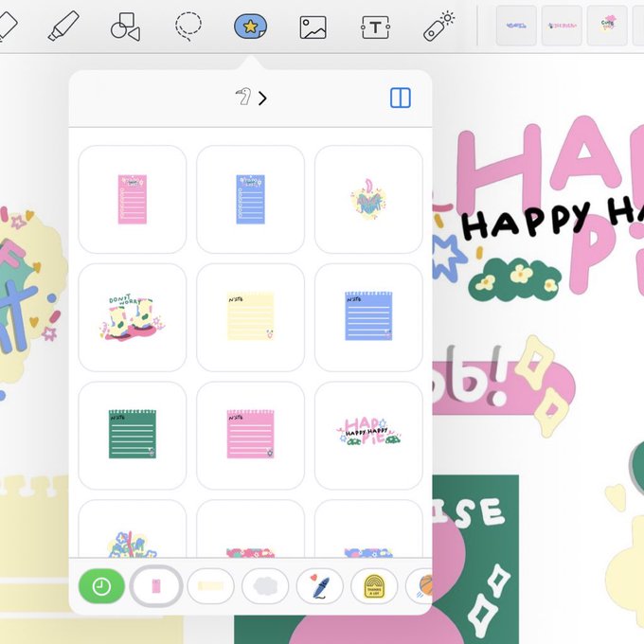Open the Recents clock tab
Screen dimensions: 644x644
[x=101, y=586]
